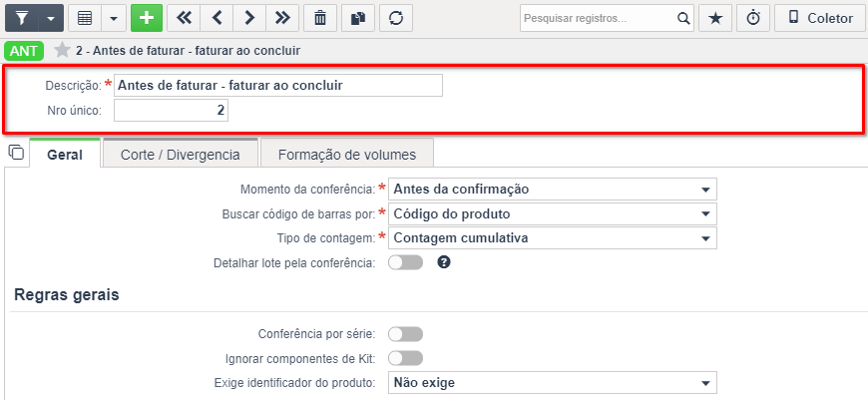
Task: Open favorites star button in toolbar
Action: [x=715, y=18]
